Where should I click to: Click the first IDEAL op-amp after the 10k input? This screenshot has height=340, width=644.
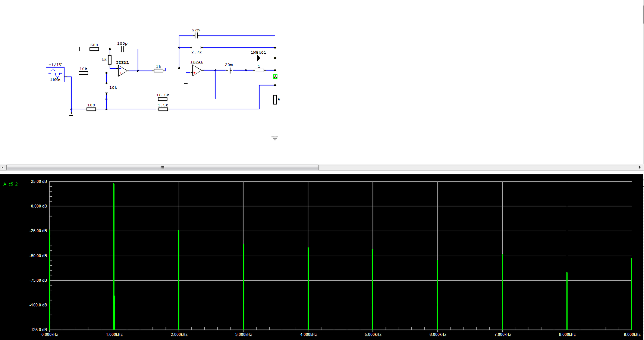pyautogui.click(x=123, y=71)
